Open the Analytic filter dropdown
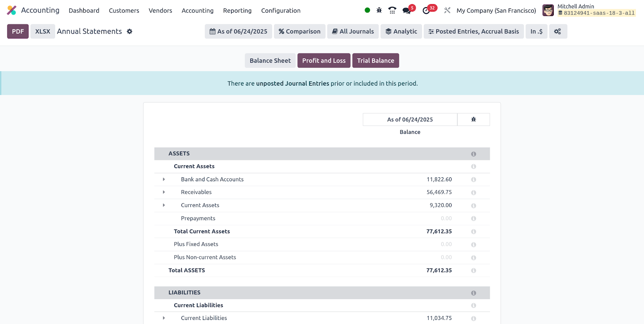644x324 pixels. pos(401,31)
